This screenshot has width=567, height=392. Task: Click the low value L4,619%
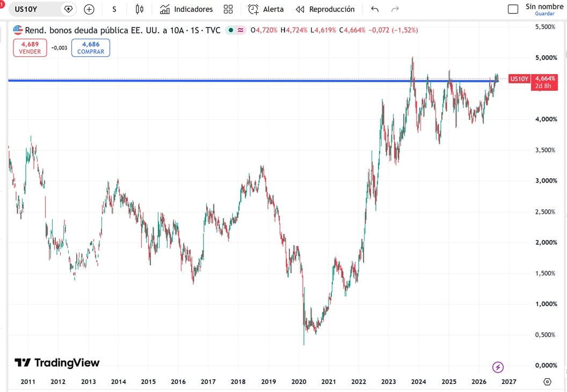pos(323,31)
